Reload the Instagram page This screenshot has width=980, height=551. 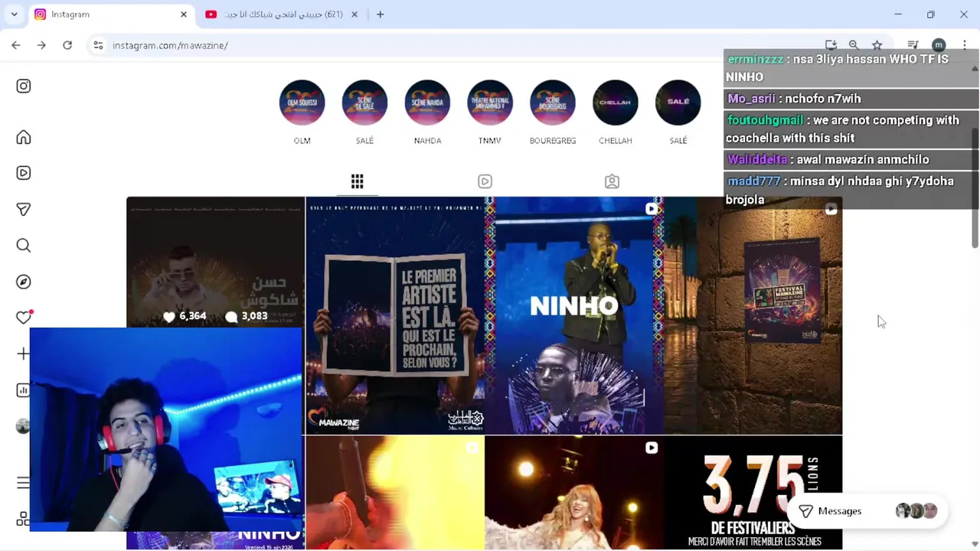pyautogui.click(x=67, y=45)
